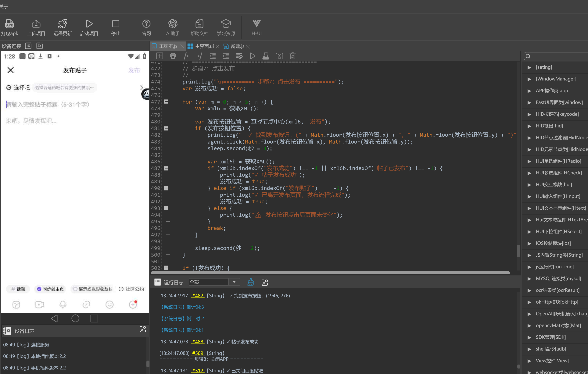The image size is (588, 374).
Task: Click the run log vertical scrollbar
Action: tap(519, 366)
